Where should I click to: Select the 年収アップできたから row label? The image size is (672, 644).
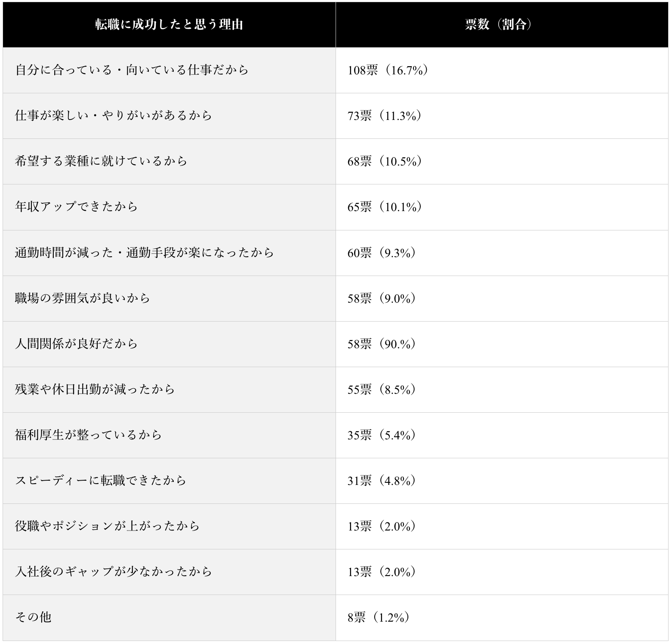(x=77, y=207)
